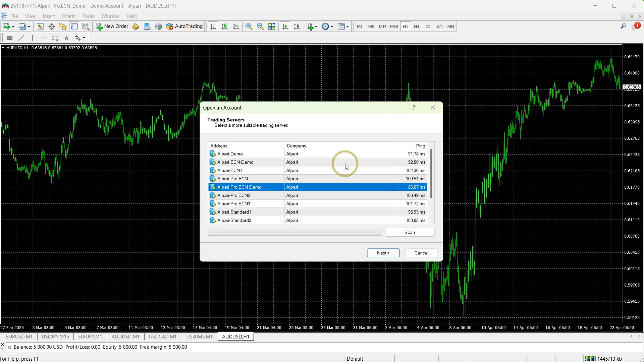Image resolution: width=644 pixels, height=362 pixels.
Task: Click the Zoom Out magnifier icon
Action: coord(260,26)
